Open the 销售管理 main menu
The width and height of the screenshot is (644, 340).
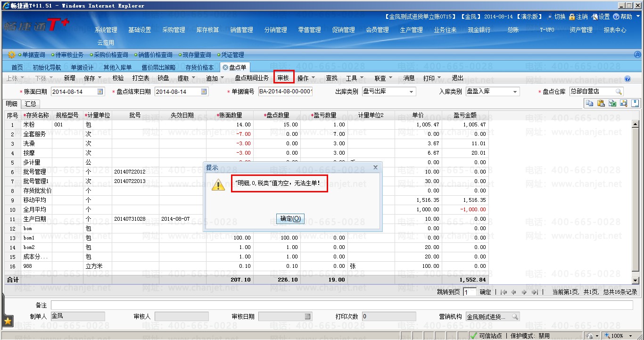242,30
